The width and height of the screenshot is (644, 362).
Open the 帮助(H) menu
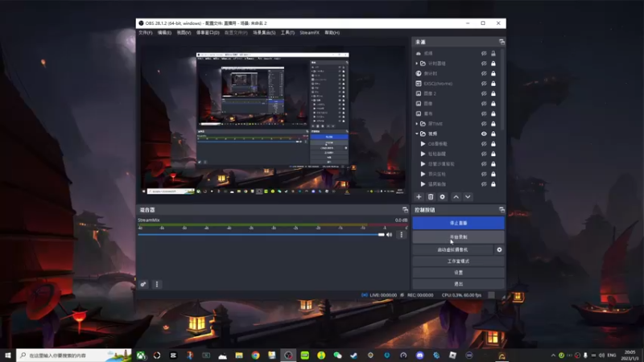click(332, 32)
